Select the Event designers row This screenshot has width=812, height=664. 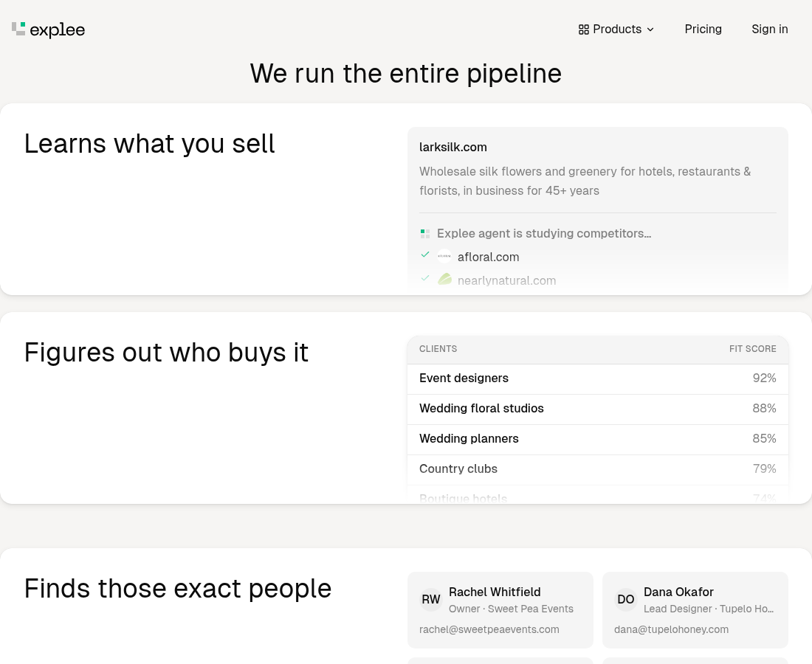coord(598,378)
